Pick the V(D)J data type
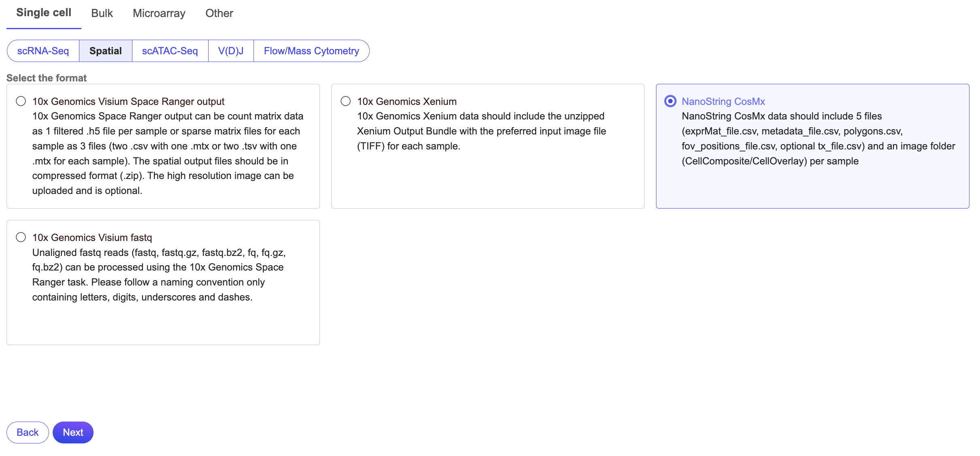This screenshot has width=980, height=456. [x=231, y=51]
